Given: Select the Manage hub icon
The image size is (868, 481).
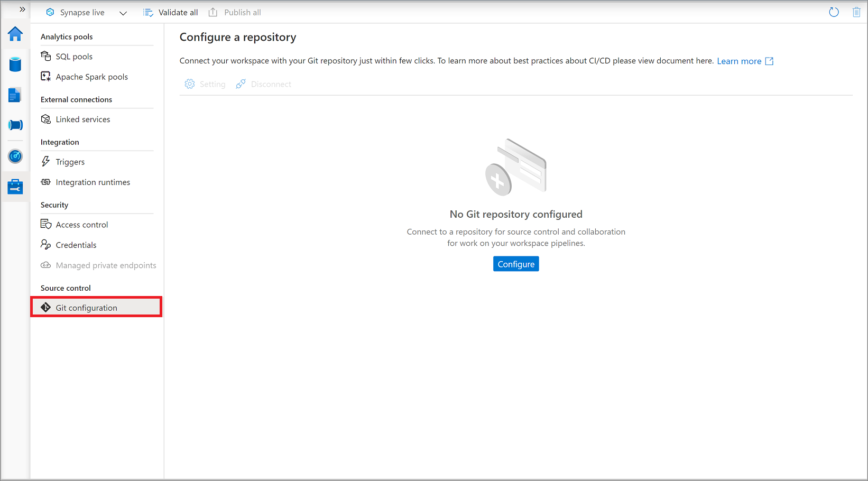Looking at the screenshot, I should pyautogui.click(x=15, y=186).
